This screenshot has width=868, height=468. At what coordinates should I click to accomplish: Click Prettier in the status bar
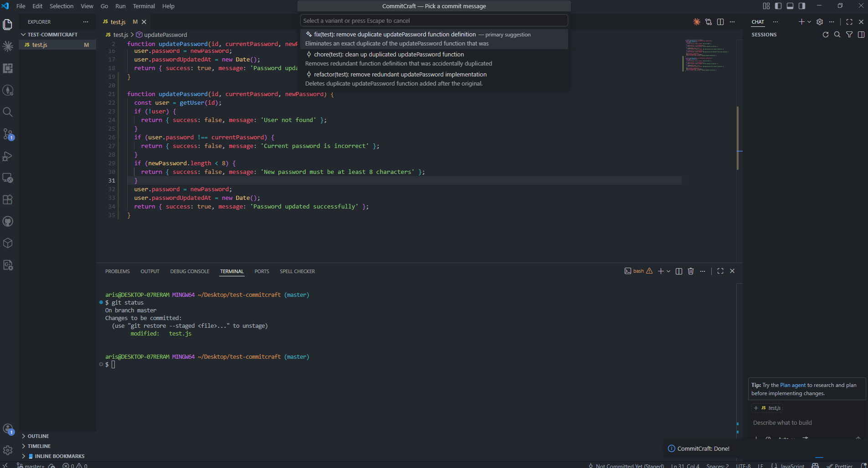(x=840, y=466)
